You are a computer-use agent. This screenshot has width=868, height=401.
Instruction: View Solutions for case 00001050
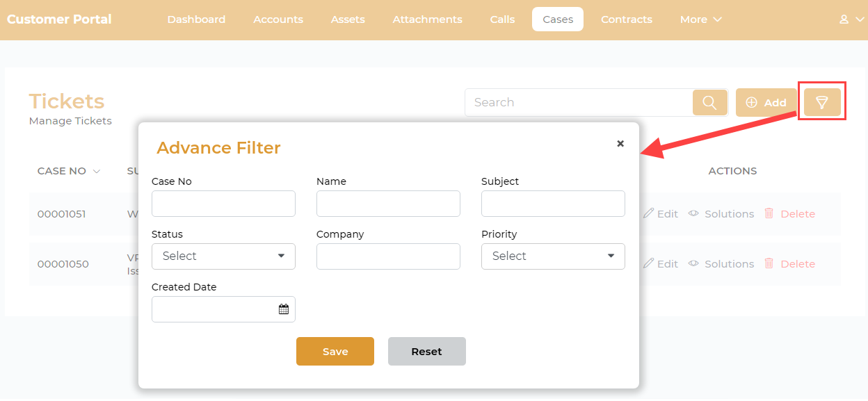721,264
